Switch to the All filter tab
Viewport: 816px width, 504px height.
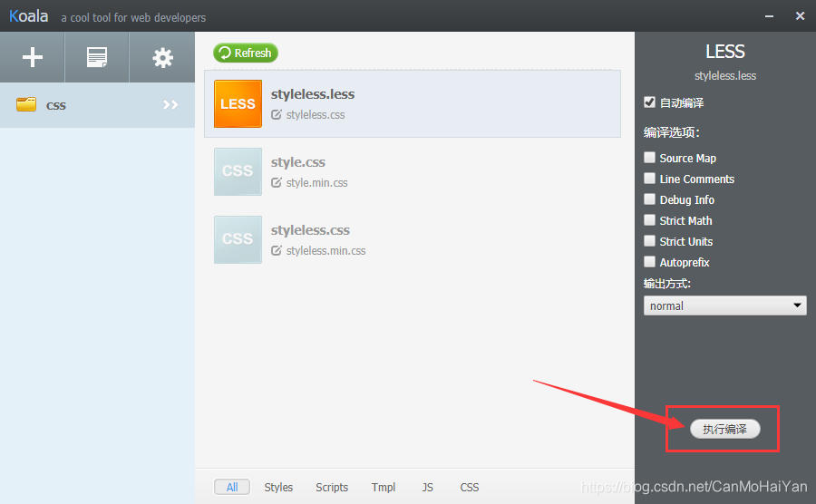[232, 488]
